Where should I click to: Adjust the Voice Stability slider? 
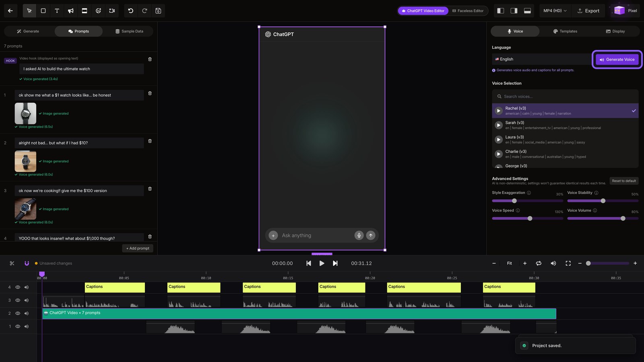click(603, 201)
